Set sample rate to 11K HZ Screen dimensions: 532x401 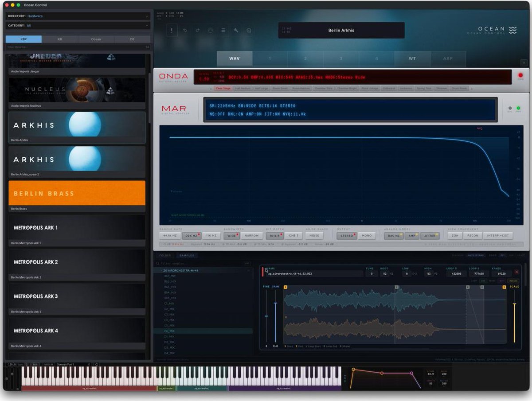[211, 236]
